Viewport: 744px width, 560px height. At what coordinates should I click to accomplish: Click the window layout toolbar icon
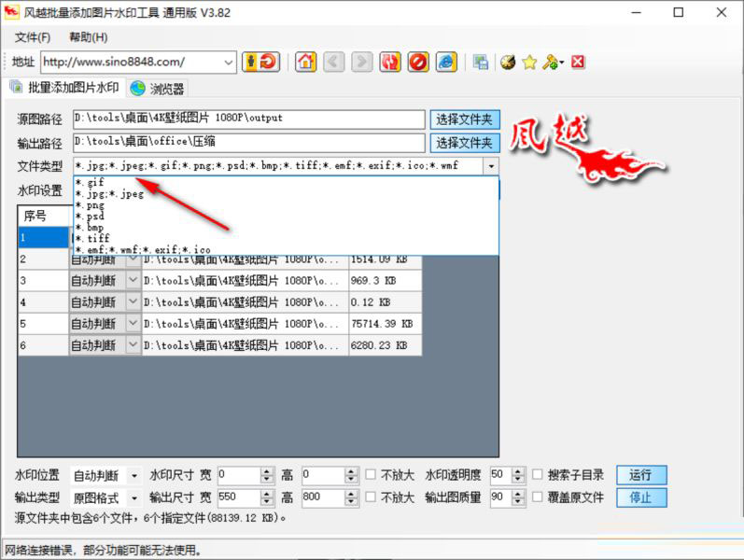[x=480, y=63]
